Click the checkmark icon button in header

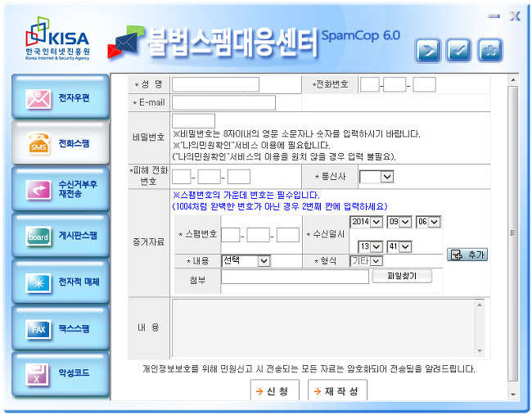pos(458,51)
